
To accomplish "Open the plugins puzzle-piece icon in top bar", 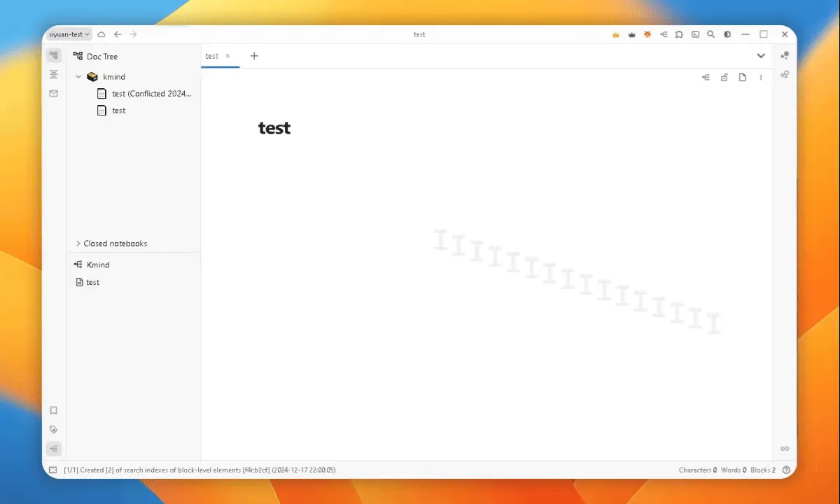I will (679, 34).
